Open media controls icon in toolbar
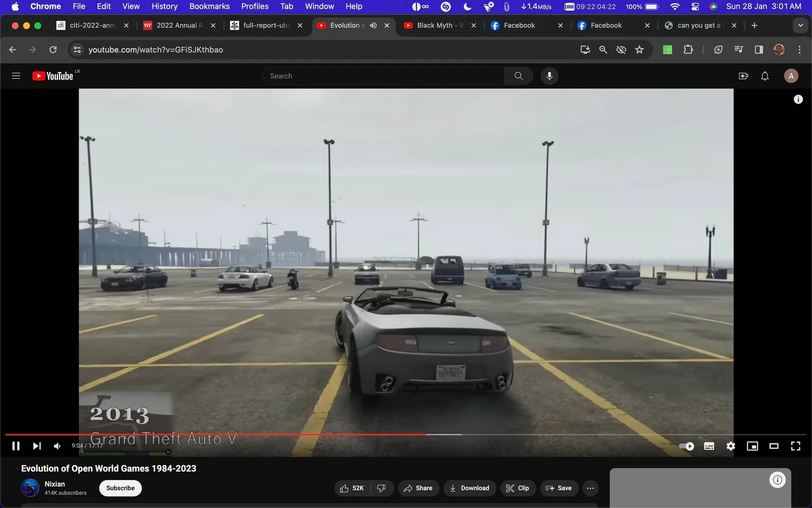 [x=739, y=49]
